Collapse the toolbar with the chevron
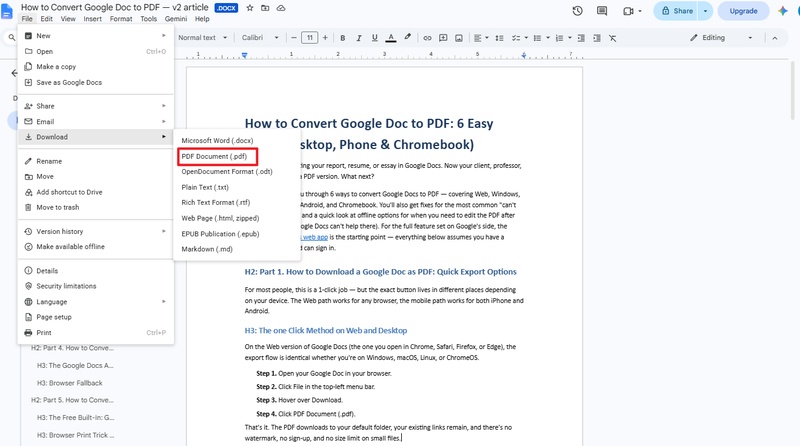This screenshot has width=800, height=446. point(774,38)
